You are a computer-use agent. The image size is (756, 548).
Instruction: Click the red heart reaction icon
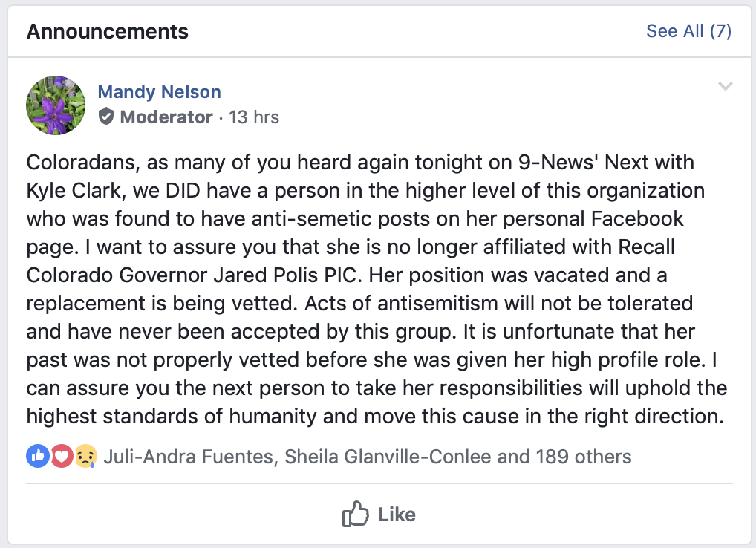(62, 456)
